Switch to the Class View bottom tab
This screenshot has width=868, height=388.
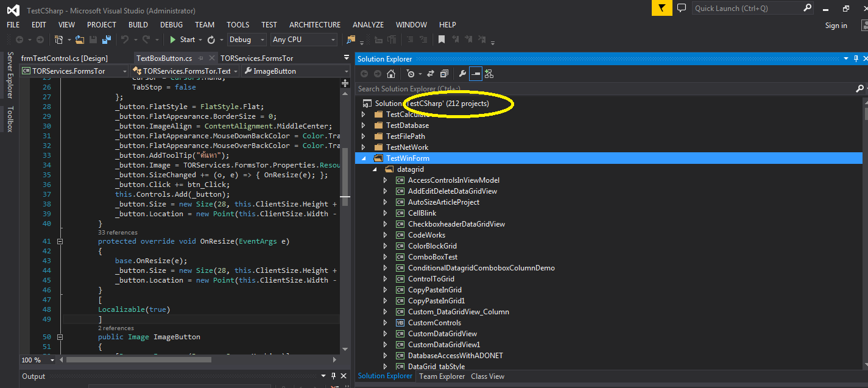[x=487, y=376]
